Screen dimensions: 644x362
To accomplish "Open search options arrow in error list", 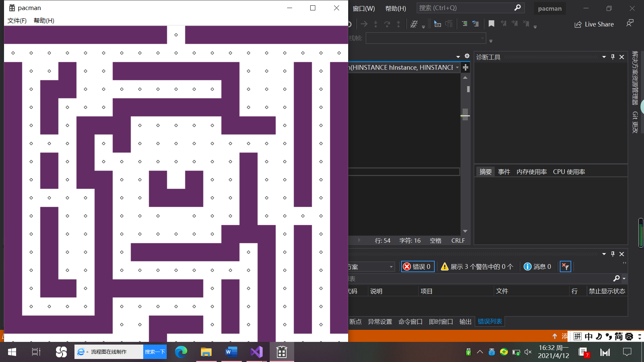I will 624,279.
